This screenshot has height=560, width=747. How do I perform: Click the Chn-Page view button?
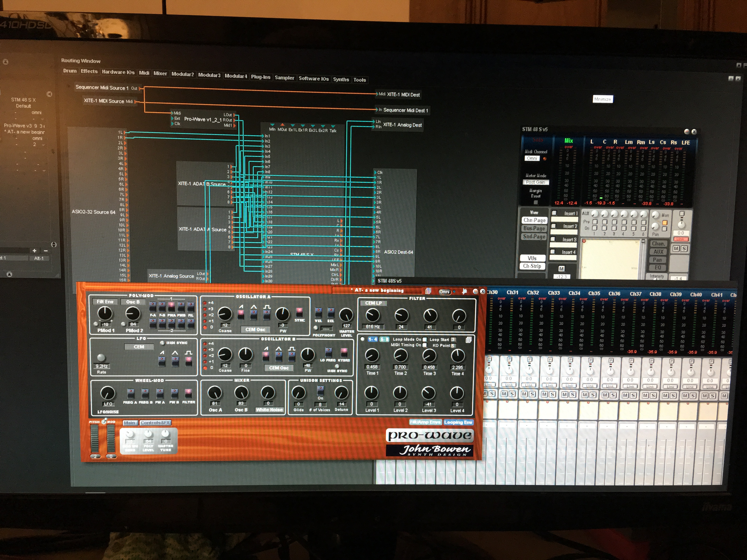[x=534, y=220]
